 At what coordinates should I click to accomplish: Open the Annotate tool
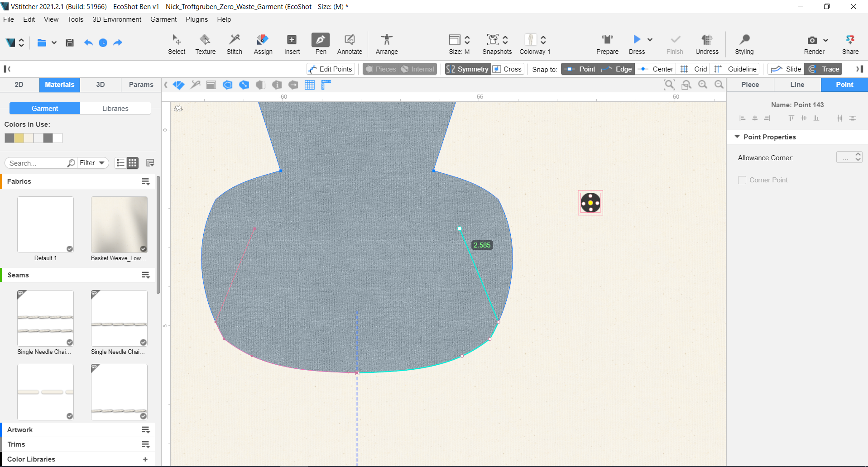point(350,44)
